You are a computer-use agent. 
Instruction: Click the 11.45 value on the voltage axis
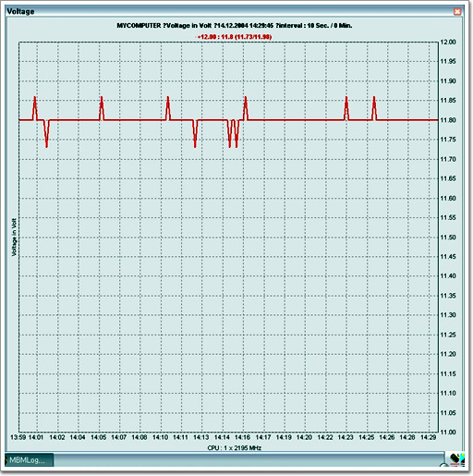[448, 257]
